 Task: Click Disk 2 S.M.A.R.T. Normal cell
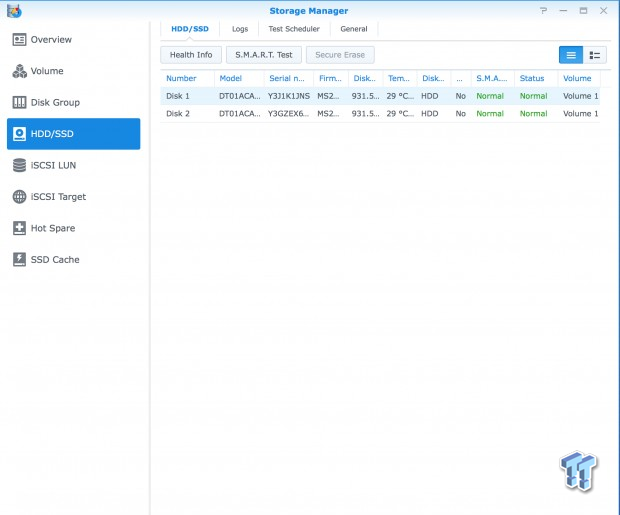pyautogui.click(x=490, y=114)
